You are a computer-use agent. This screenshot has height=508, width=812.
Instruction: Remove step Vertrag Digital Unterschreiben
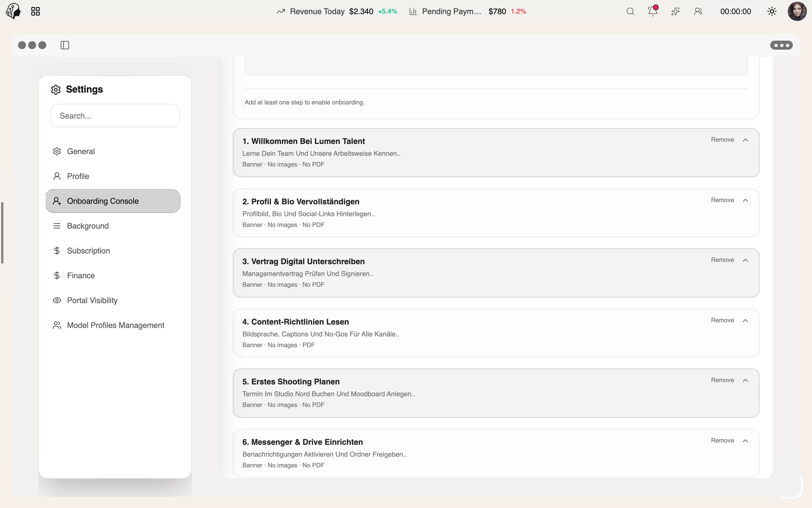click(x=722, y=260)
